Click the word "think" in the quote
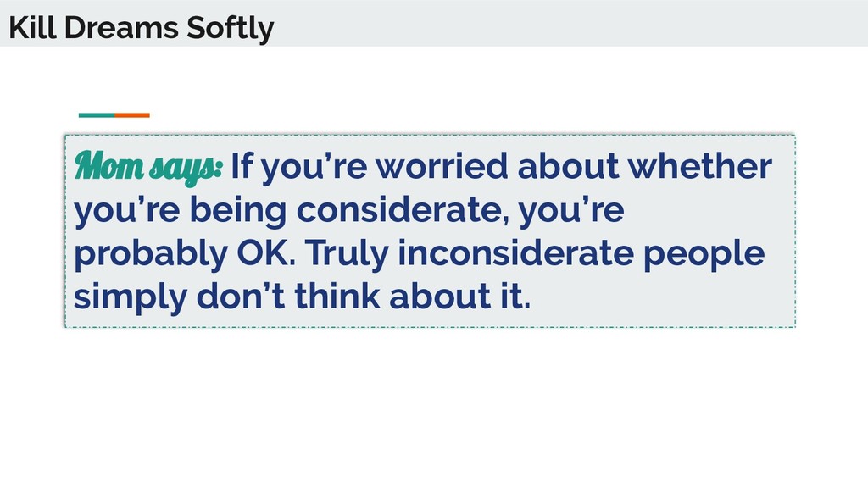868x488 pixels. coord(337,296)
